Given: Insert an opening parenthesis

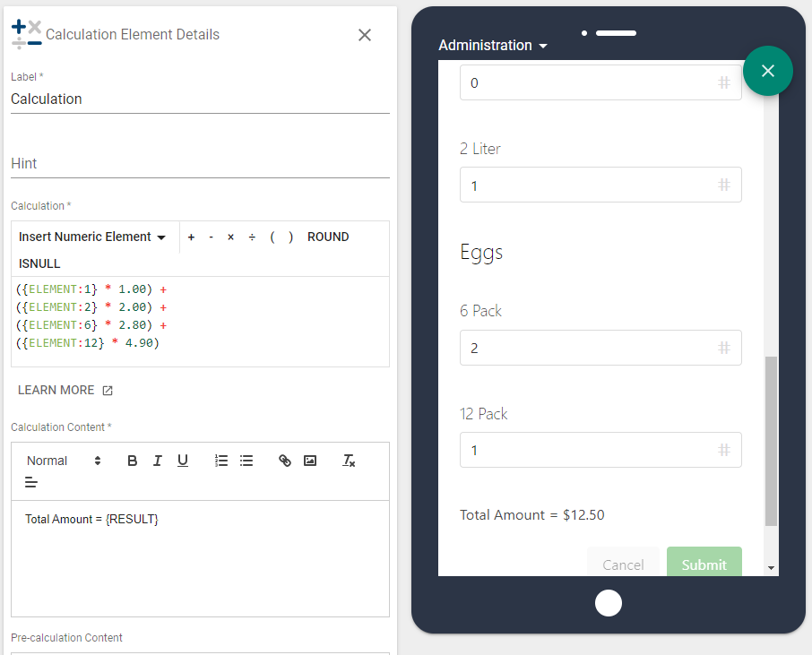Looking at the screenshot, I should (272, 237).
